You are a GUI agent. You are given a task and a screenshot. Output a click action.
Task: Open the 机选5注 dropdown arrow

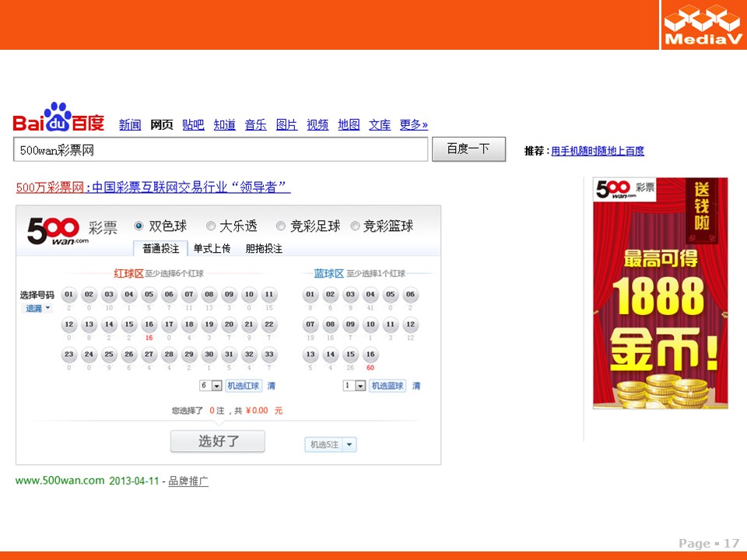349,445
